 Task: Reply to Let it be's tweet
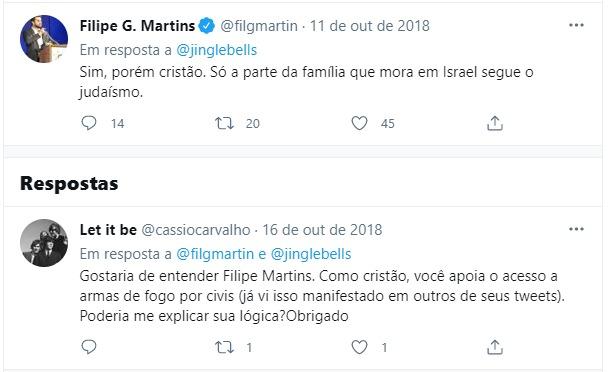[89, 347]
